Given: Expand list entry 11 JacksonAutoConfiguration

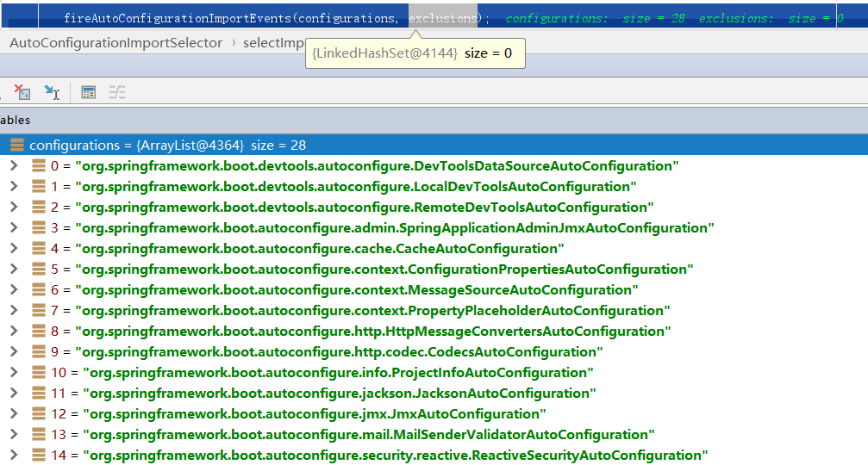Looking at the screenshot, I should coord(15,393).
